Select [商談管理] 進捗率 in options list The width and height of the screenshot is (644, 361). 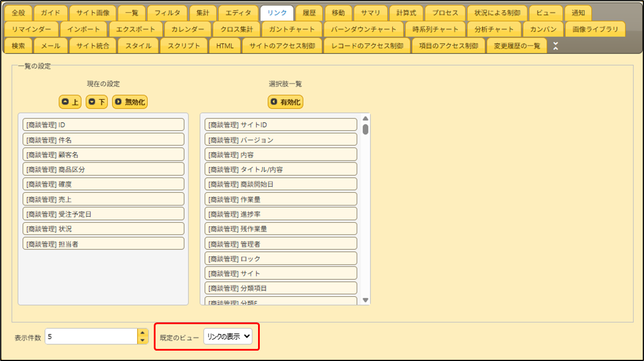click(x=281, y=214)
